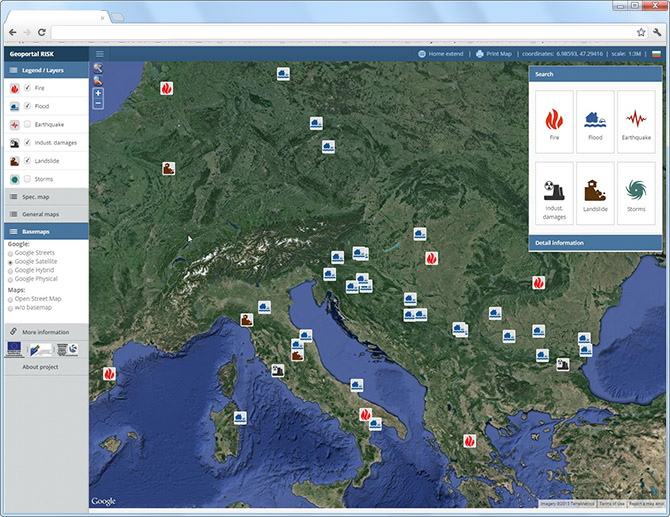Toggle sidebar with hamburger menu icon

coord(100,54)
